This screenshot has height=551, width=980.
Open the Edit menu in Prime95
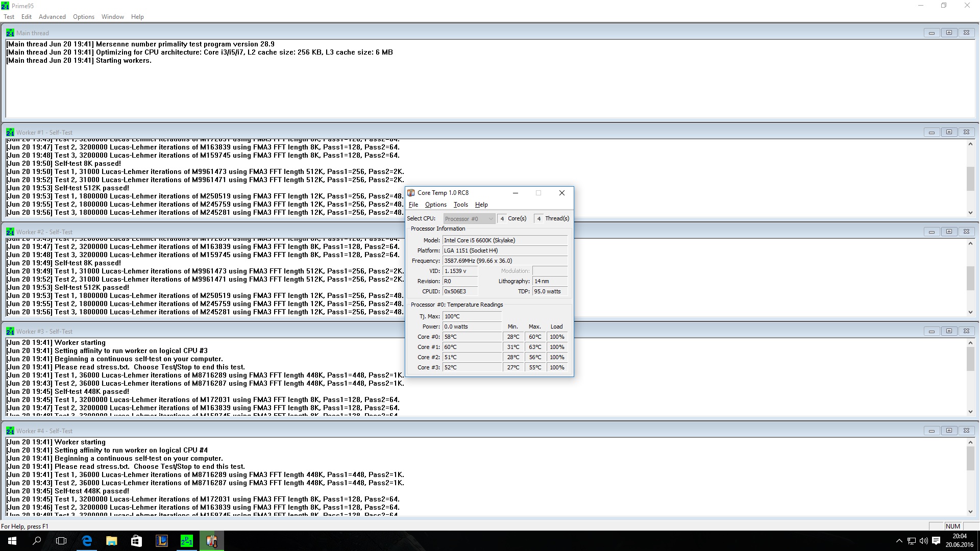pyautogui.click(x=27, y=17)
